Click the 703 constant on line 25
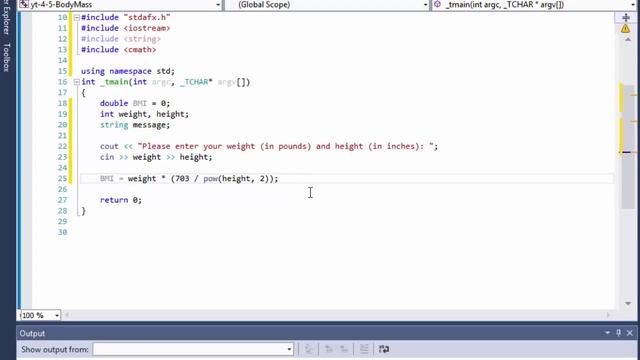Screen dimensions: 640x360 182,179
